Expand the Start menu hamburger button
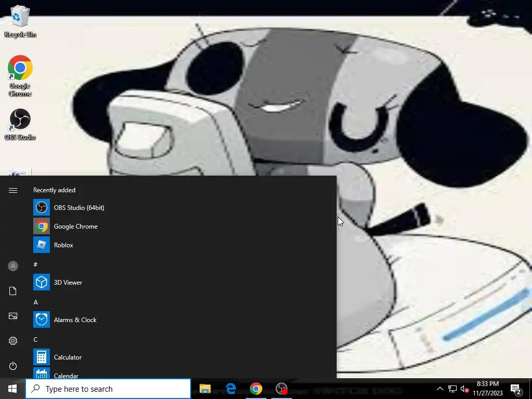 (x=13, y=190)
